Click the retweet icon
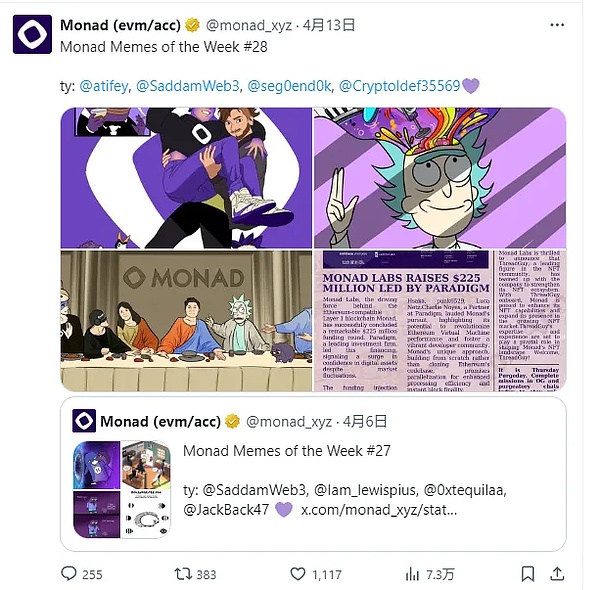 click(183, 574)
